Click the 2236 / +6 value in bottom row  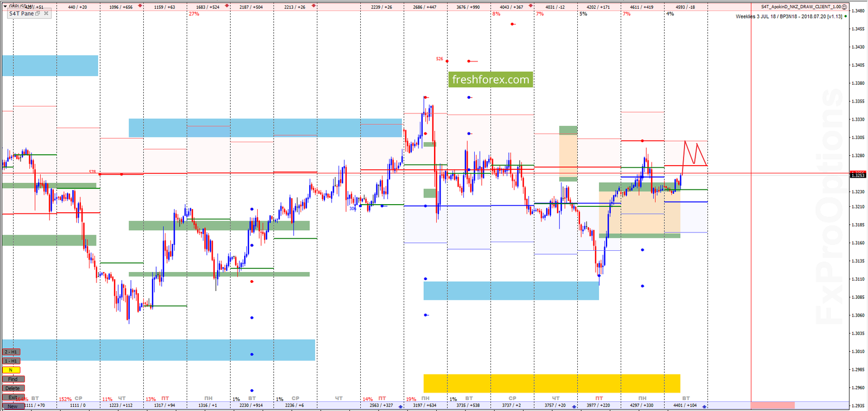tap(295, 406)
